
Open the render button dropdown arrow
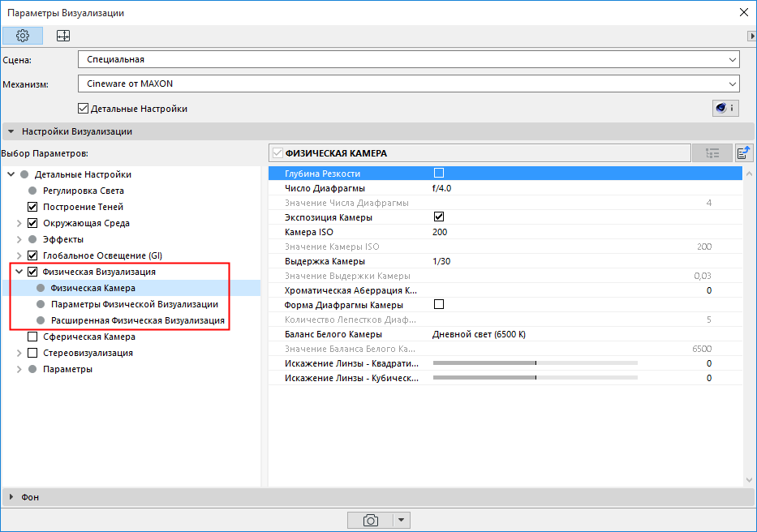(x=401, y=520)
